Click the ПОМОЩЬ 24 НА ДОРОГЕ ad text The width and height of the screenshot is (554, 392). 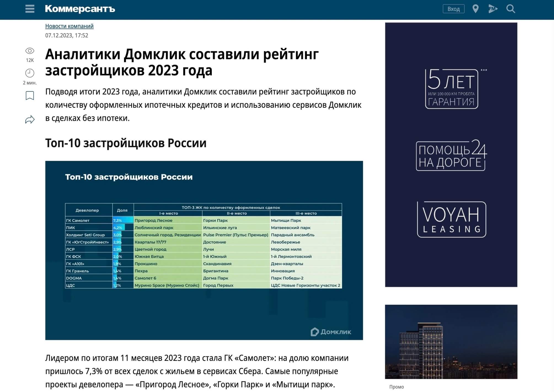coord(451,155)
